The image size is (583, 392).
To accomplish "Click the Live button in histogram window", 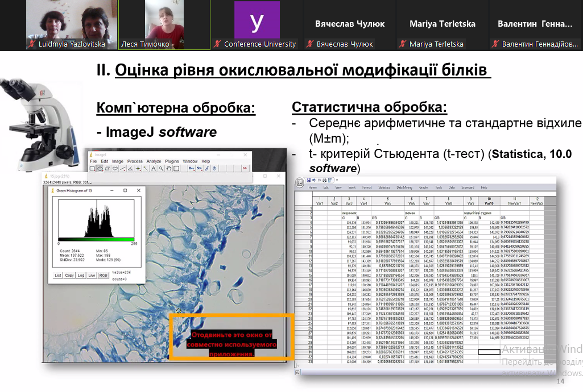I will pyautogui.click(x=92, y=275).
